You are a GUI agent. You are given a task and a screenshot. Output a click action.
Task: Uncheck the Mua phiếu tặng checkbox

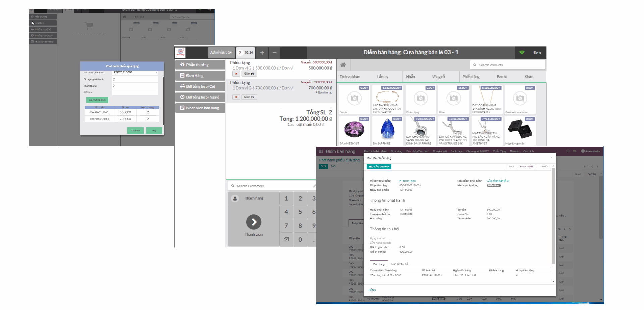tap(517, 275)
